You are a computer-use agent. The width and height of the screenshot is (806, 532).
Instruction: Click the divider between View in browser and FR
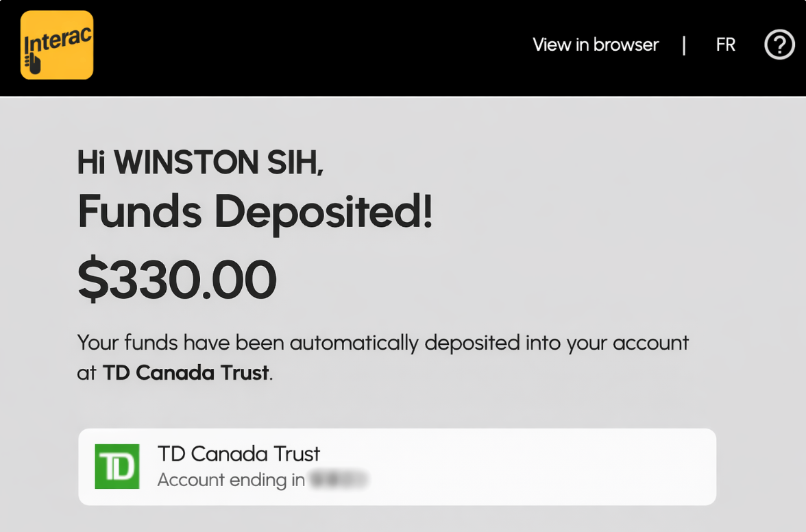[x=684, y=45]
